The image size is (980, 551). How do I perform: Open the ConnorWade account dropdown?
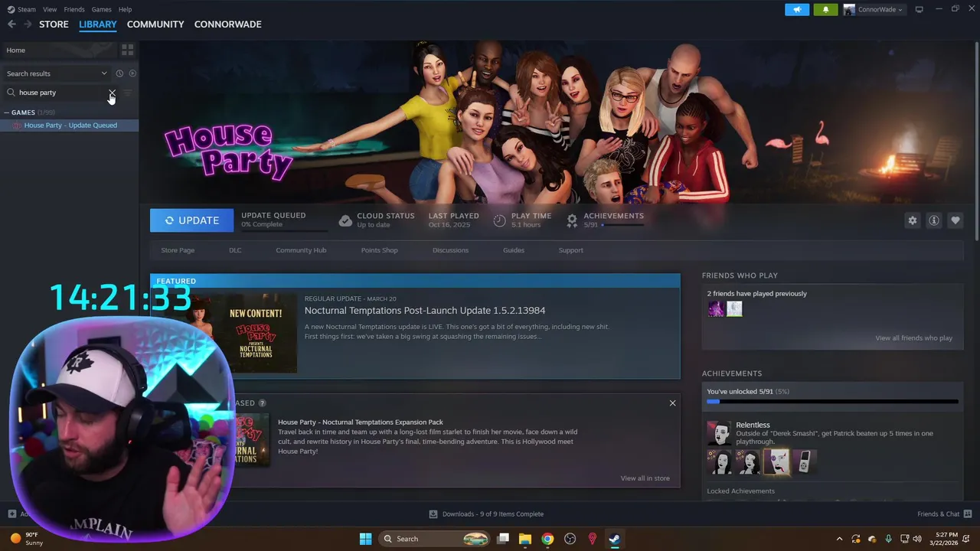coord(874,9)
